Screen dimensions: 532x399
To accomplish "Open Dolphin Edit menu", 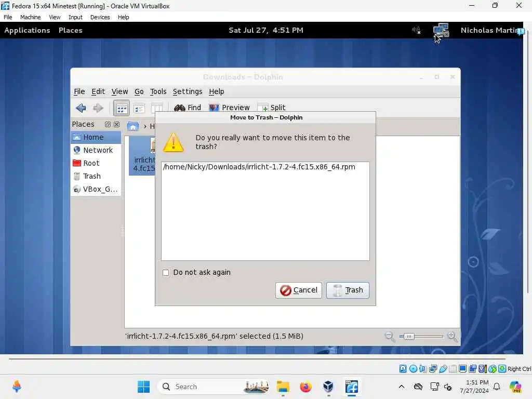I will click(x=98, y=91).
